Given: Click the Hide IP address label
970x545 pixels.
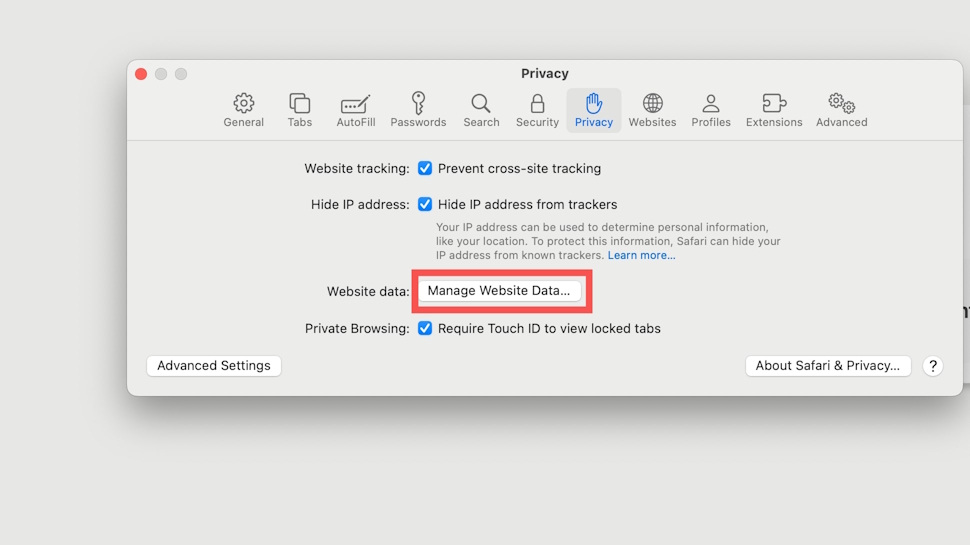Looking at the screenshot, I should coord(360,205).
